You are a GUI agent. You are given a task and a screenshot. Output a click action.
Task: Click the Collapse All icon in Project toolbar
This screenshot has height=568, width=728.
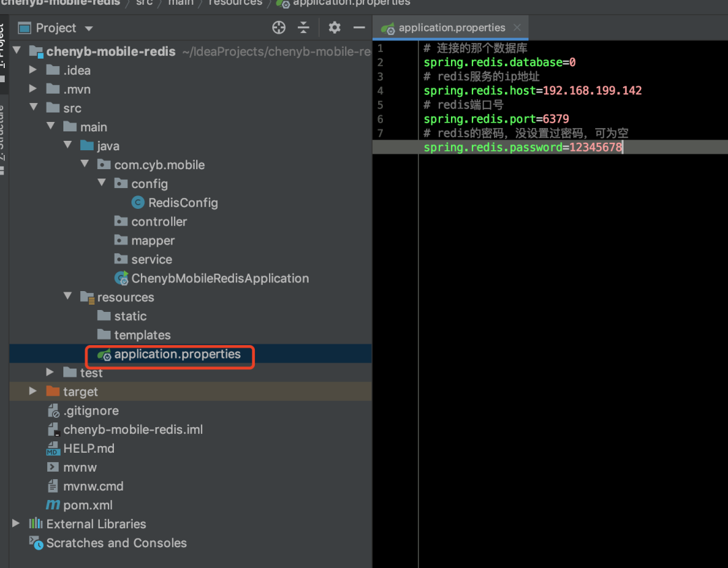303,27
